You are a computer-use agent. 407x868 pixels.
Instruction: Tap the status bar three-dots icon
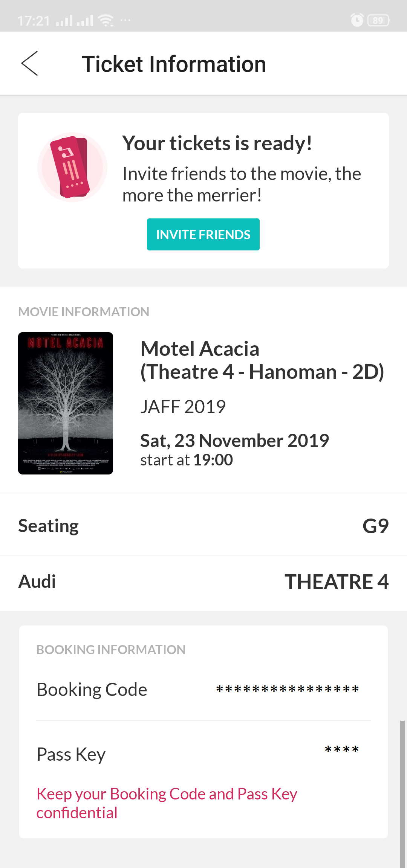[x=125, y=20]
